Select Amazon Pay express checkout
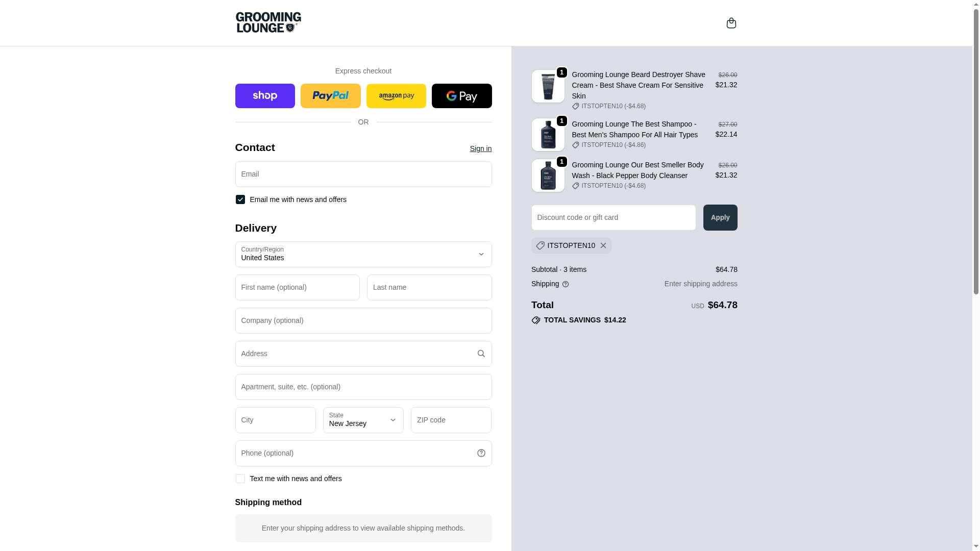The height and width of the screenshot is (551, 980). tap(396, 96)
